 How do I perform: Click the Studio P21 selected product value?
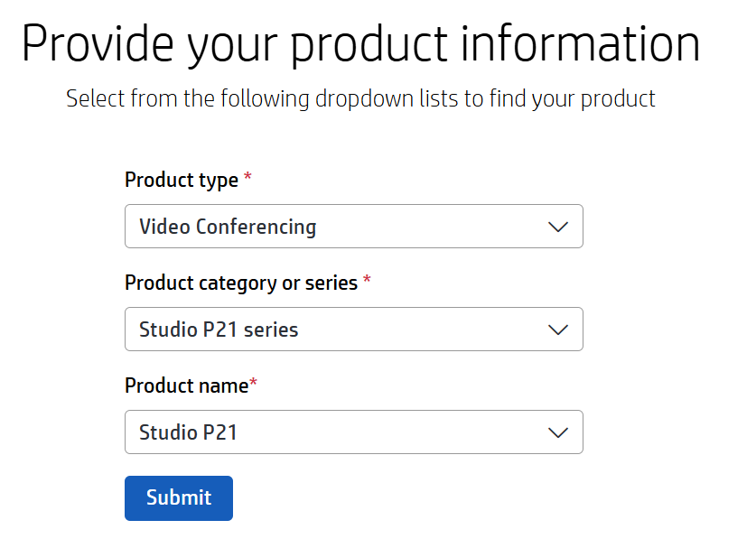pos(188,432)
